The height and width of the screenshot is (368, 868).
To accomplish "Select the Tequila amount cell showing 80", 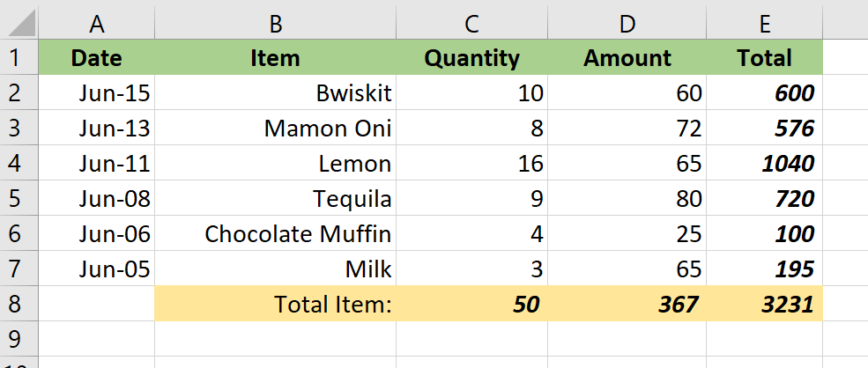I will (627, 199).
